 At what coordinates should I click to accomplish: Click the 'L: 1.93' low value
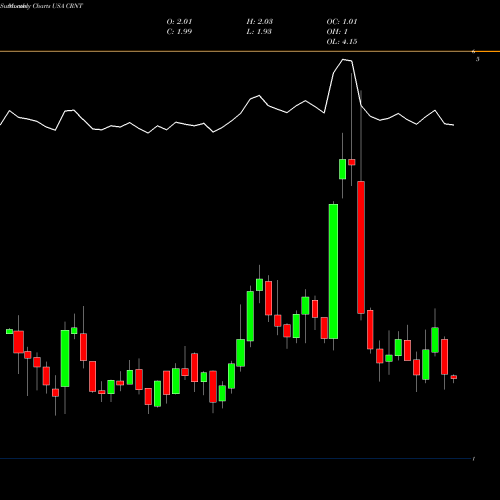point(259,31)
